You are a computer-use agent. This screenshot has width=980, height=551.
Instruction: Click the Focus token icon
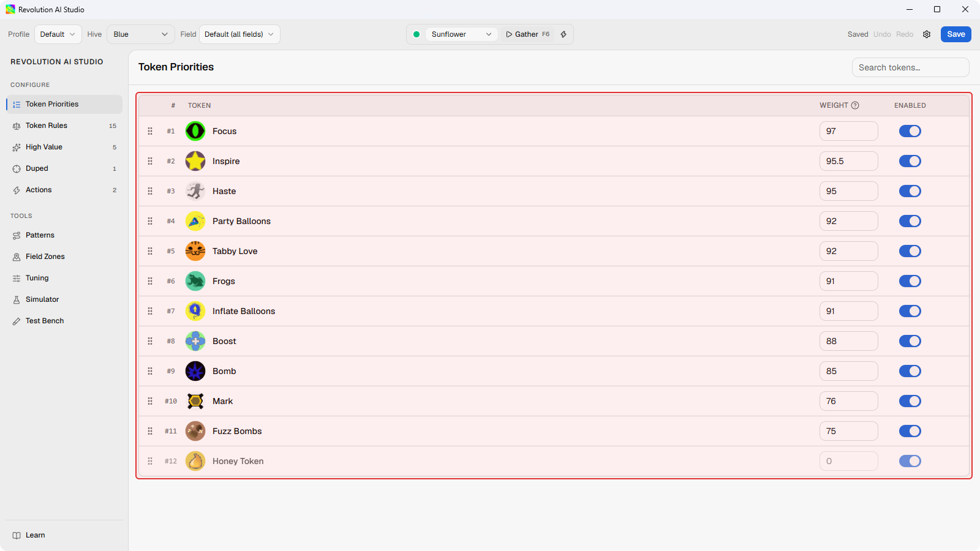coord(195,131)
